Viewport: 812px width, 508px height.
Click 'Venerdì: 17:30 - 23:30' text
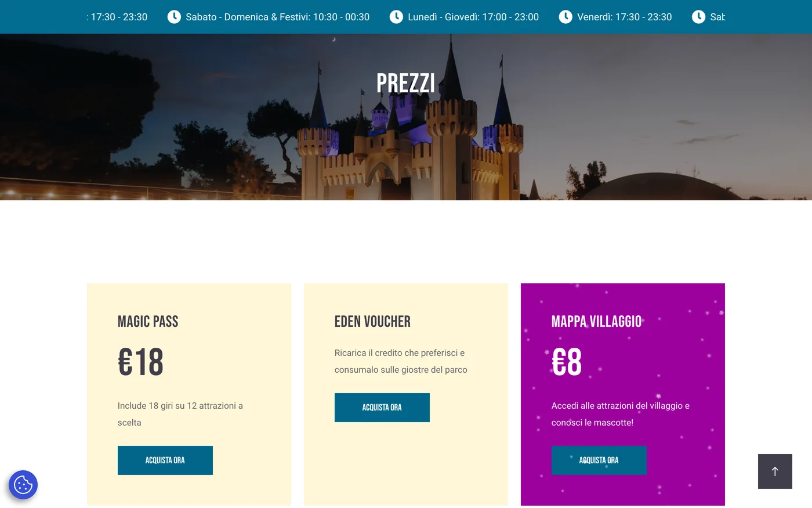(625, 17)
